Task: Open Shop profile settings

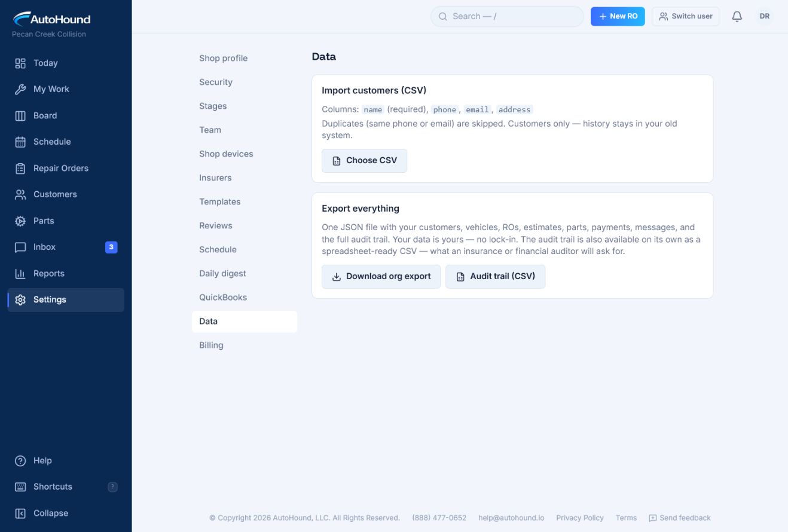Action: [244, 59]
